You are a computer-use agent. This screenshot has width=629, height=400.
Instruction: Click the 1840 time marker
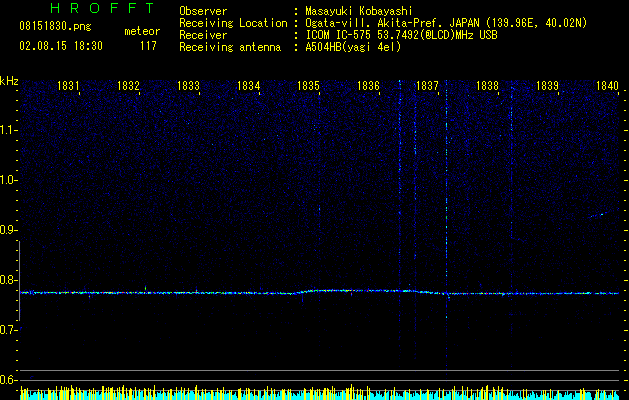[x=607, y=85]
